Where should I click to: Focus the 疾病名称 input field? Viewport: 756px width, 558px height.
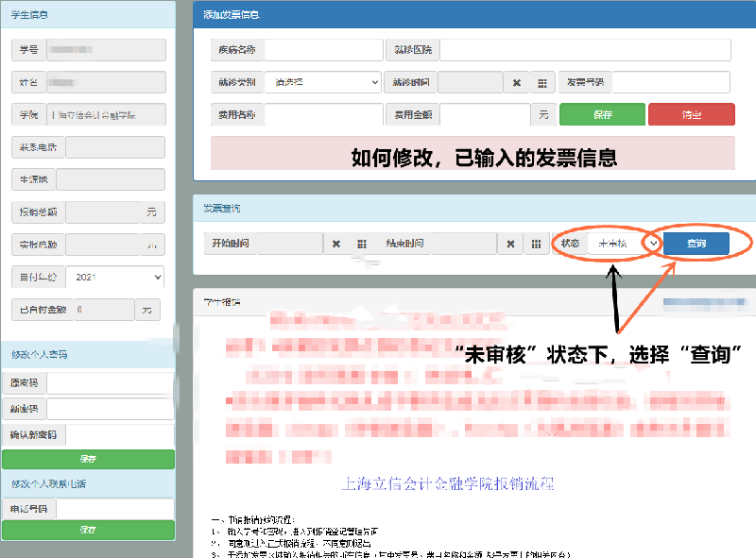322,50
